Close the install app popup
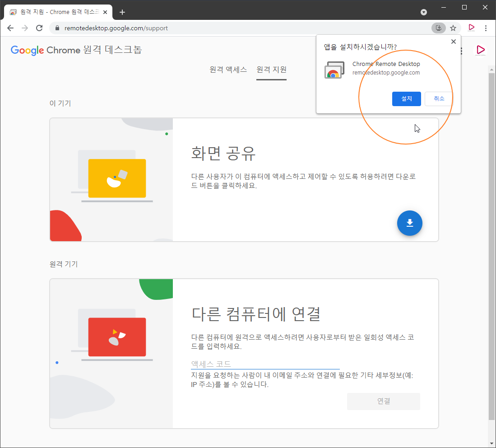 pyautogui.click(x=453, y=42)
